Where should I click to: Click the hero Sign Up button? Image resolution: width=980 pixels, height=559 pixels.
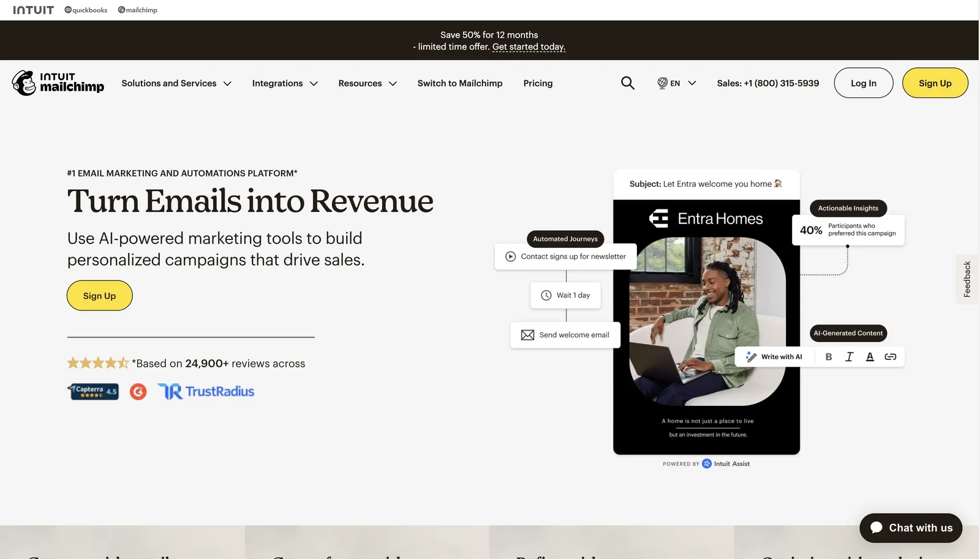click(x=100, y=296)
